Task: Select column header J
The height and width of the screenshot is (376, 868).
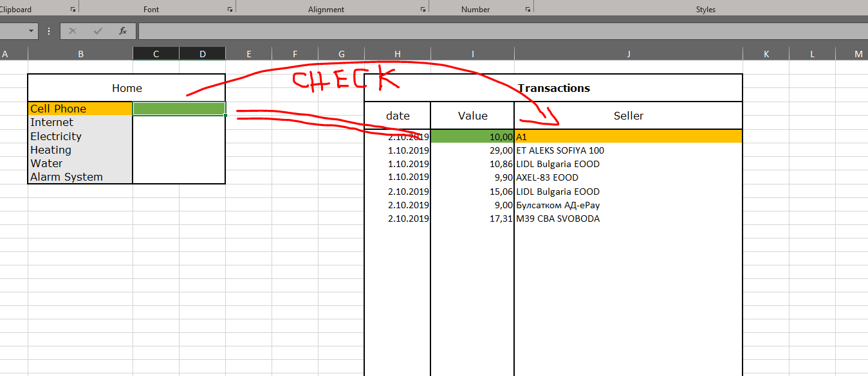Action: 628,53
